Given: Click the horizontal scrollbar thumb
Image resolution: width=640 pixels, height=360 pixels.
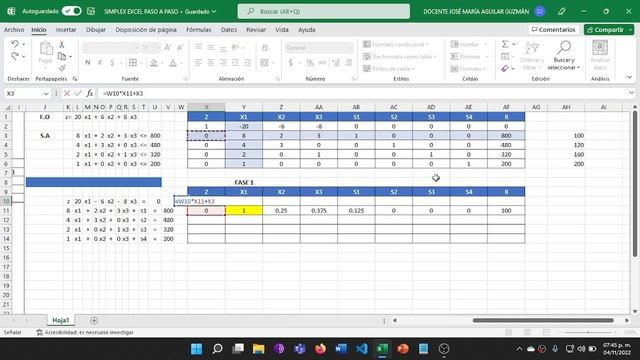Looking at the screenshot, I should click(x=542, y=320).
